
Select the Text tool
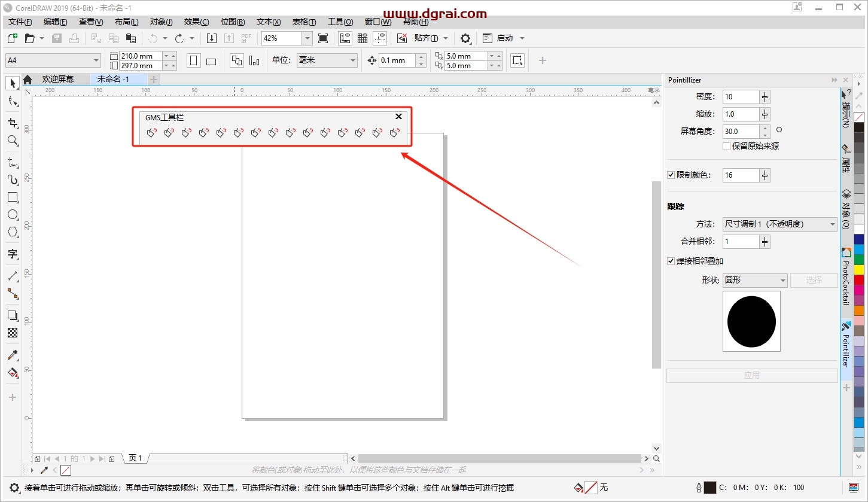[x=13, y=254]
